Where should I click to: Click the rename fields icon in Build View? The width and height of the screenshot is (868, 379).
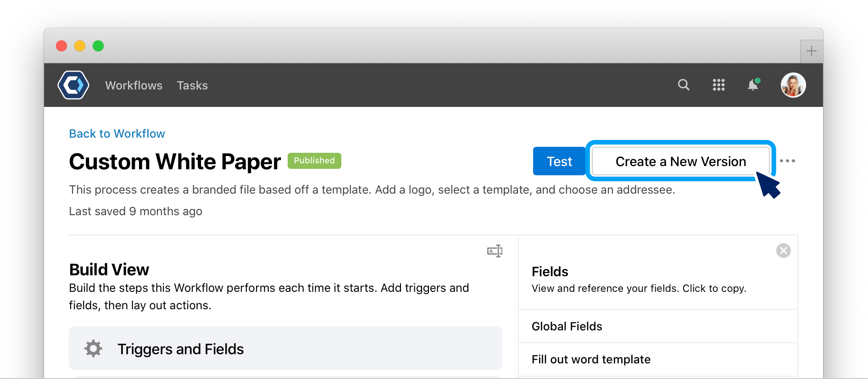click(495, 251)
